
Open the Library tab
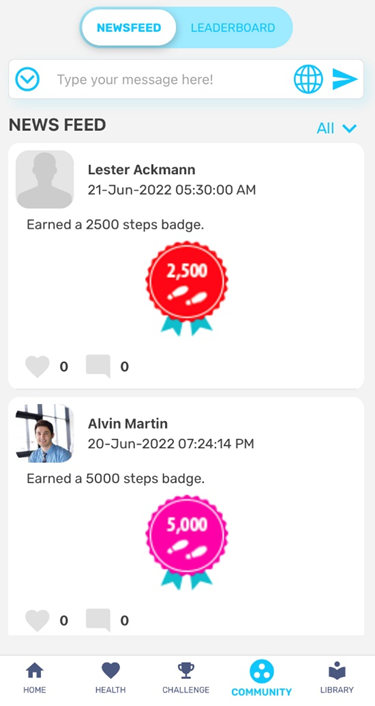[337, 678]
